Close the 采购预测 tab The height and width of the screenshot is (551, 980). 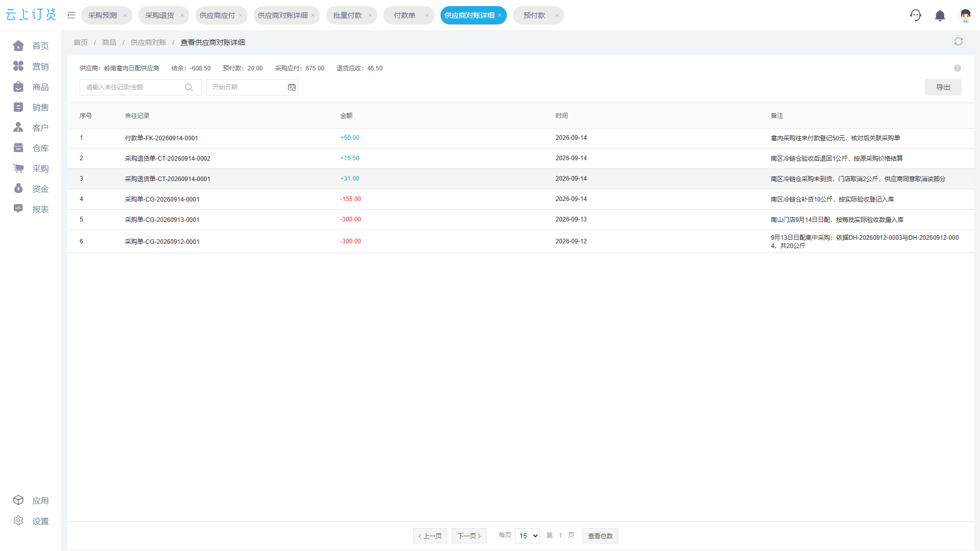point(125,15)
